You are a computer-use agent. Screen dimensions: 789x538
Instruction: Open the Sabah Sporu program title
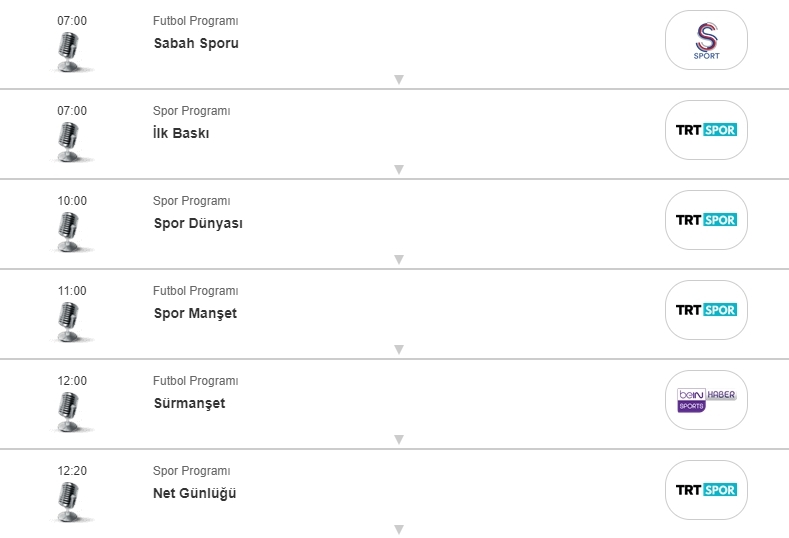196,43
